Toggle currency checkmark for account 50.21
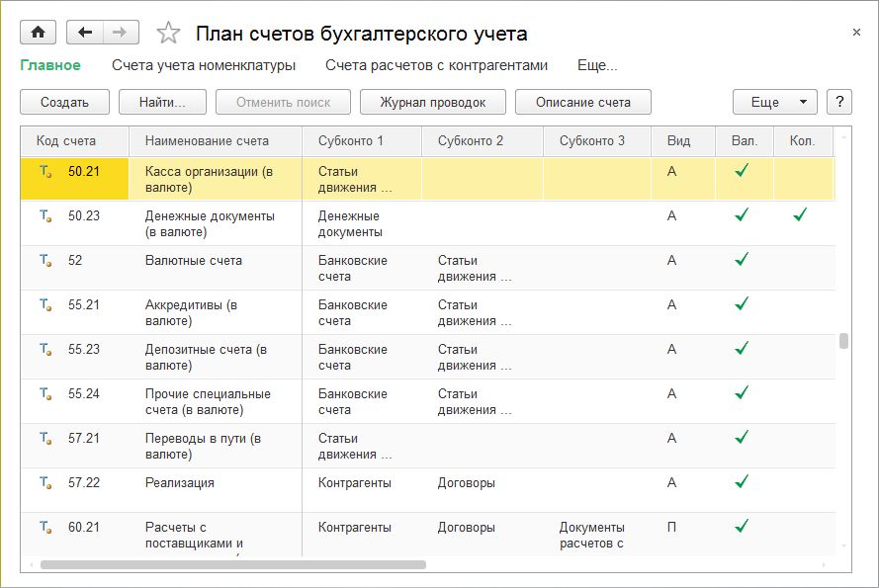879x588 pixels. click(x=742, y=171)
